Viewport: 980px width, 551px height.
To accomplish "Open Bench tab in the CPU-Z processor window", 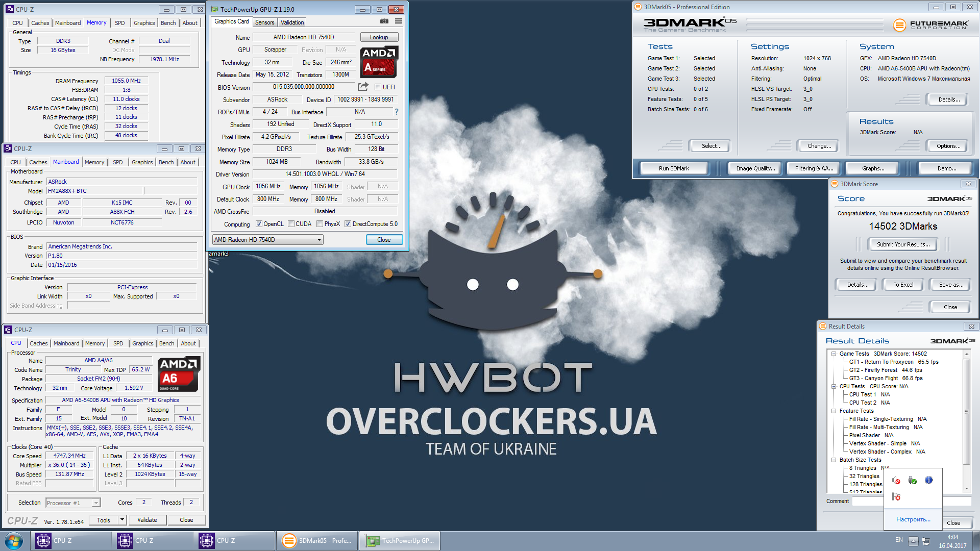I will pyautogui.click(x=166, y=343).
